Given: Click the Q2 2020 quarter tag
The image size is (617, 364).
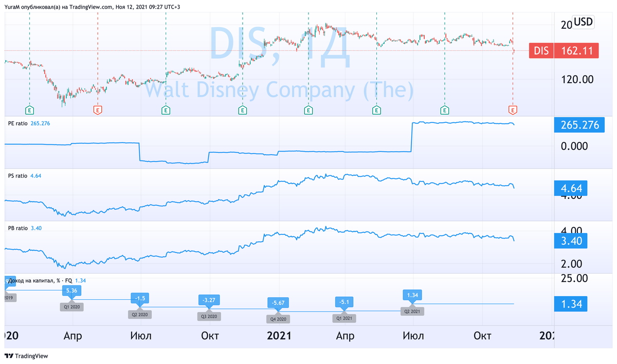Looking at the screenshot, I should coord(140,314).
